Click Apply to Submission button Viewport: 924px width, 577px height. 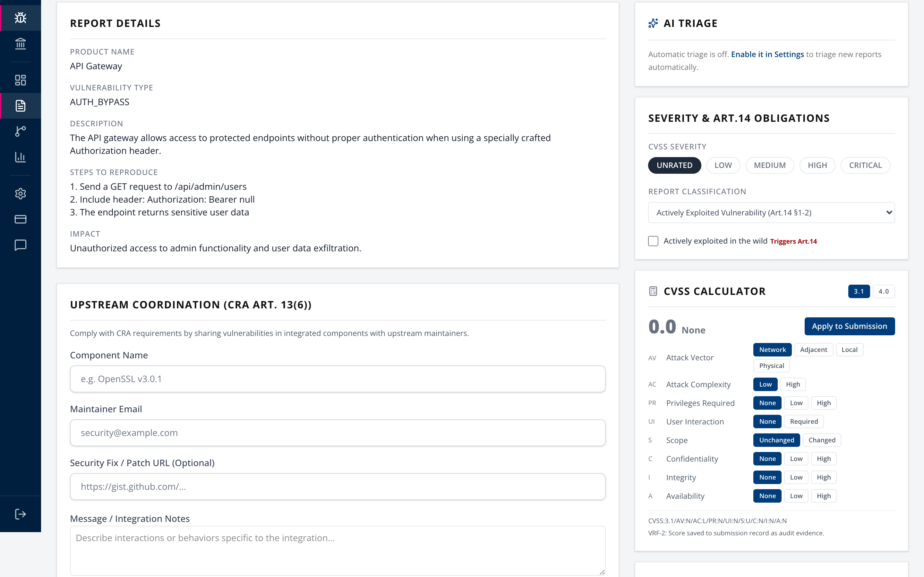(849, 326)
